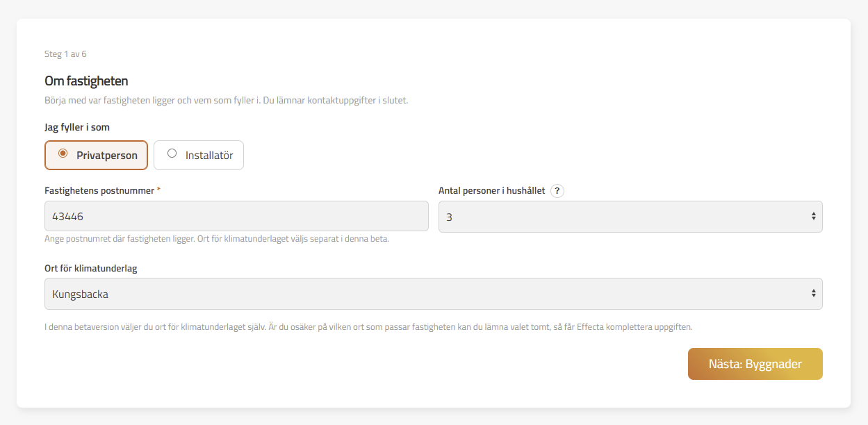Click the note starting 'I denna betaversion'
868x425 pixels.
tap(369, 327)
